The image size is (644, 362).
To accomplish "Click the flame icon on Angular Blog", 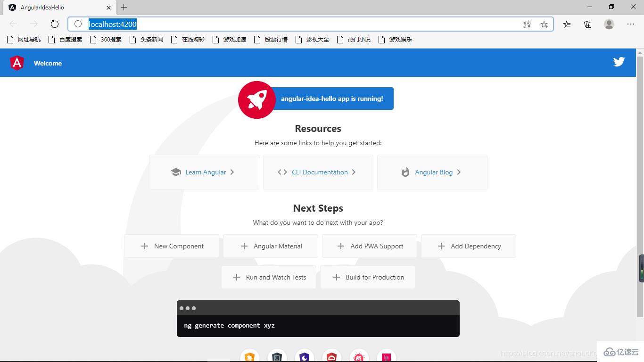I will point(405,172).
